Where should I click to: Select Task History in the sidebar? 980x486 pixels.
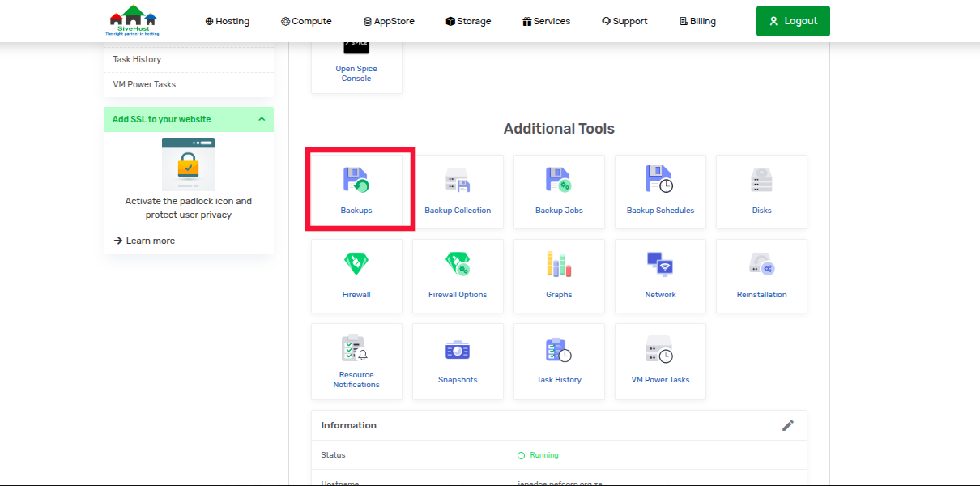137,59
